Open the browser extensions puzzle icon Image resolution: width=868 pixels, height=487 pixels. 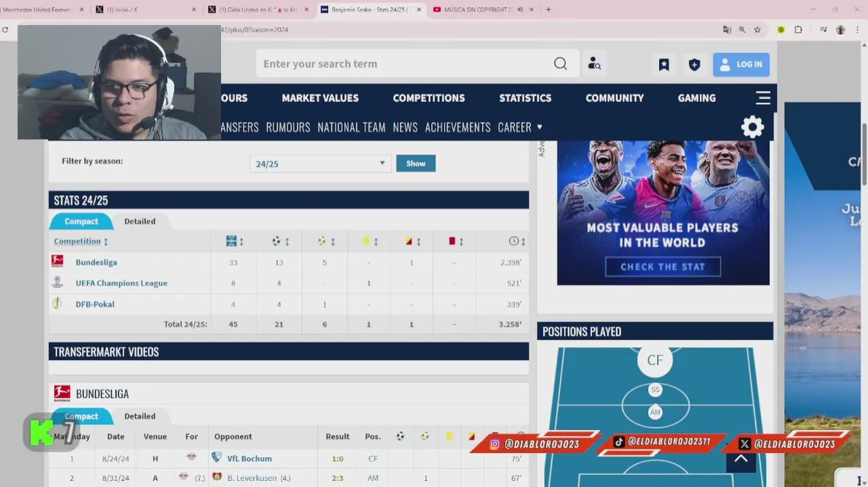pos(798,30)
